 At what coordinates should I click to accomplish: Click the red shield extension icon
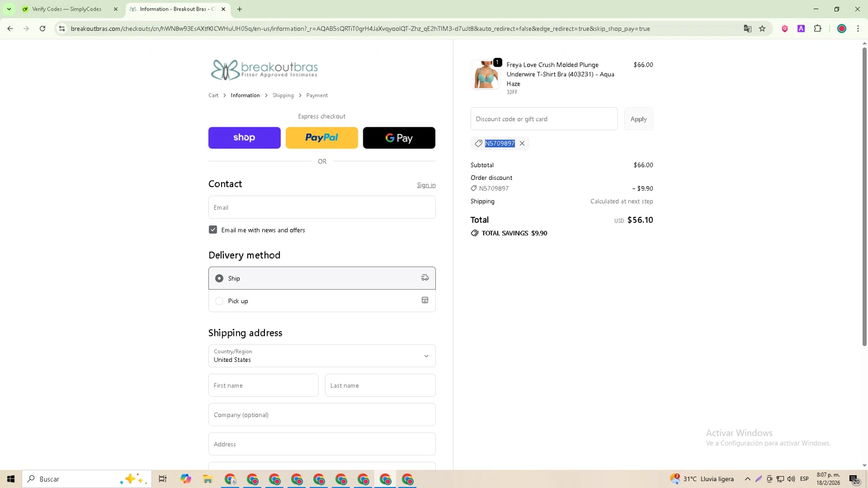tap(785, 28)
